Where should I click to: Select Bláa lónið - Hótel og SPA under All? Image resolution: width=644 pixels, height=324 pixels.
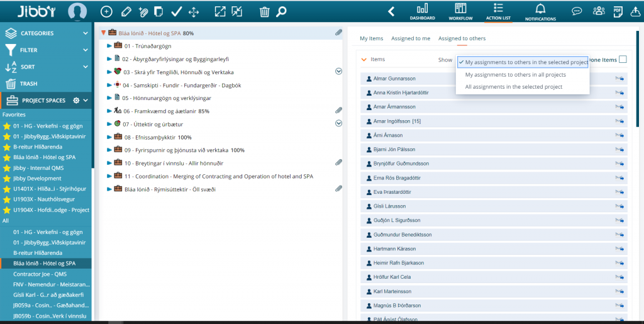tap(46, 263)
